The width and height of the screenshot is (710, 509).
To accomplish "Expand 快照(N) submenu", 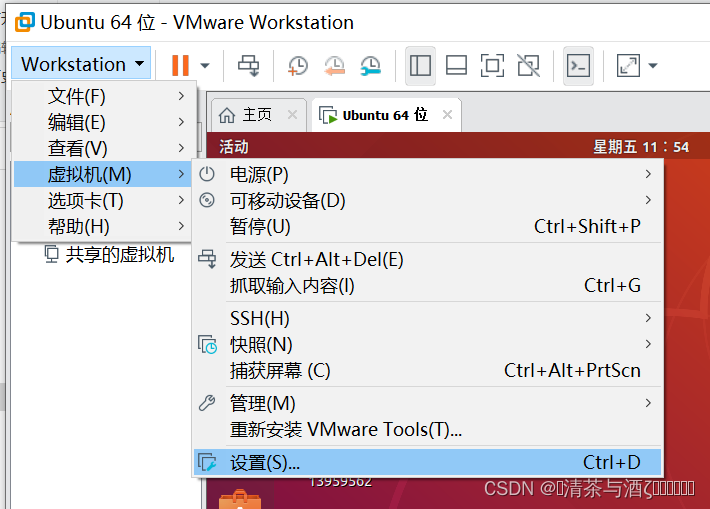I will point(427,344).
